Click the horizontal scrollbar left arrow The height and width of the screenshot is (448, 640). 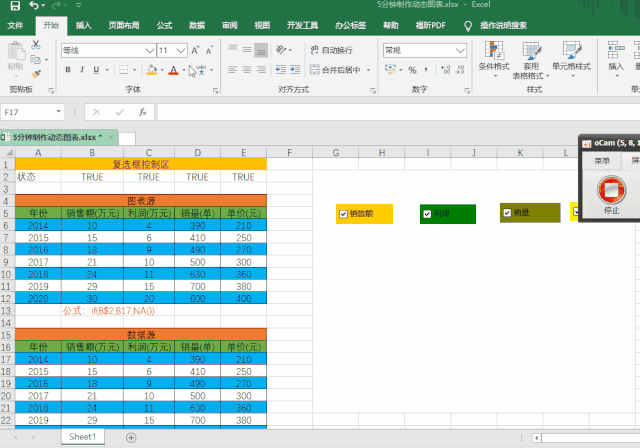click(537, 438)
